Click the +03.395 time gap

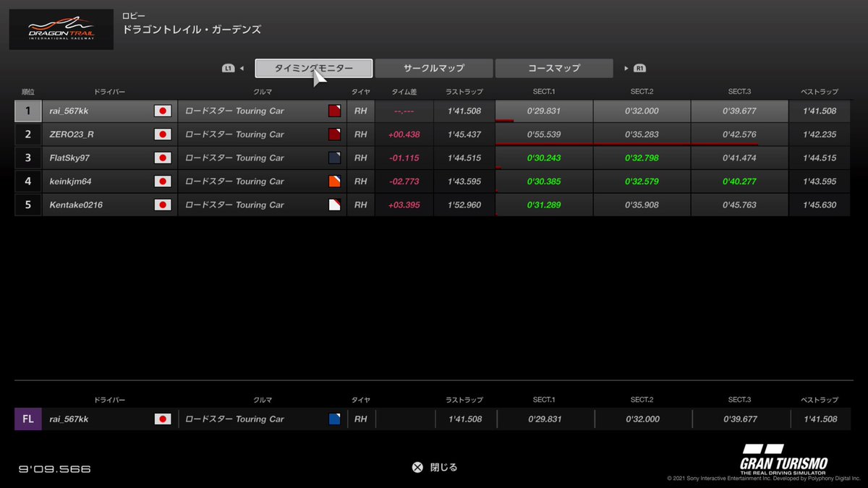[404, 205]
